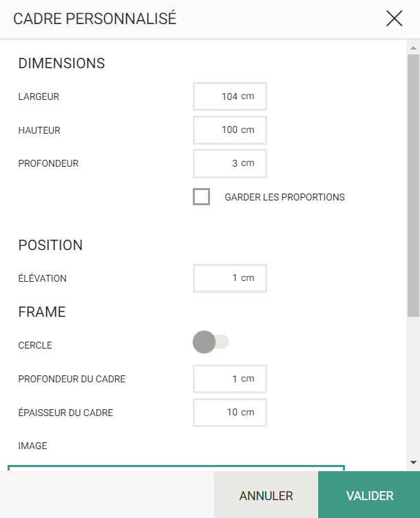Click the Cercle label text
This screenshot has width=420, height=518.
click(35, 346)
